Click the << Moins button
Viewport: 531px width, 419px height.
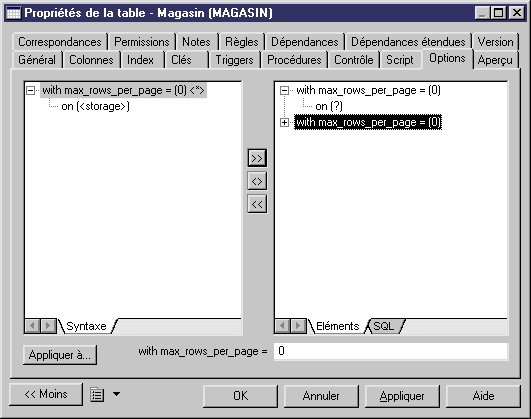(x=46, y=394)
